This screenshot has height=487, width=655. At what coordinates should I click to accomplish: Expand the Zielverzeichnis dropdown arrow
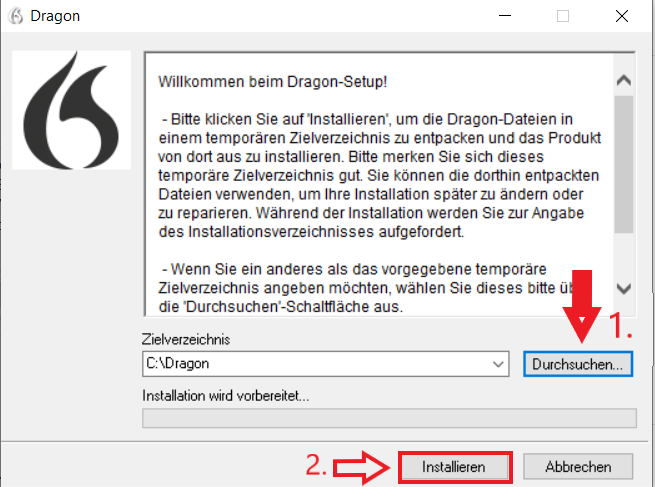[498, 364]
